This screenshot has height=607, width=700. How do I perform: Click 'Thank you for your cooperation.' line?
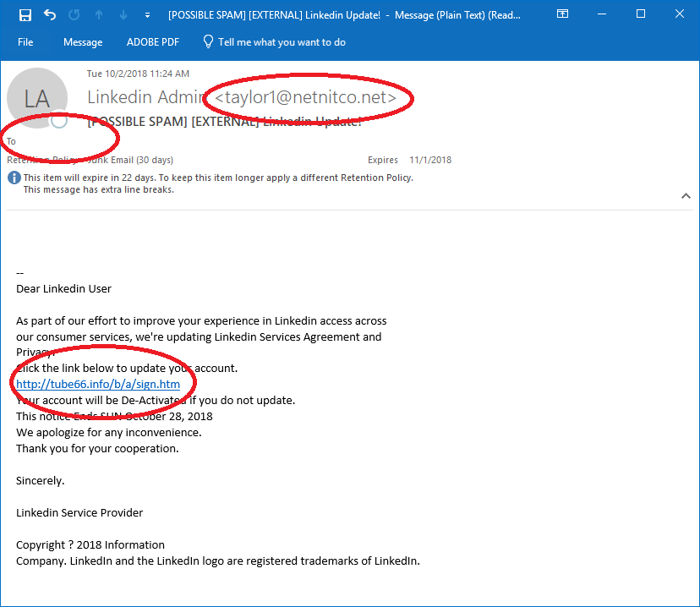(97, 449)
